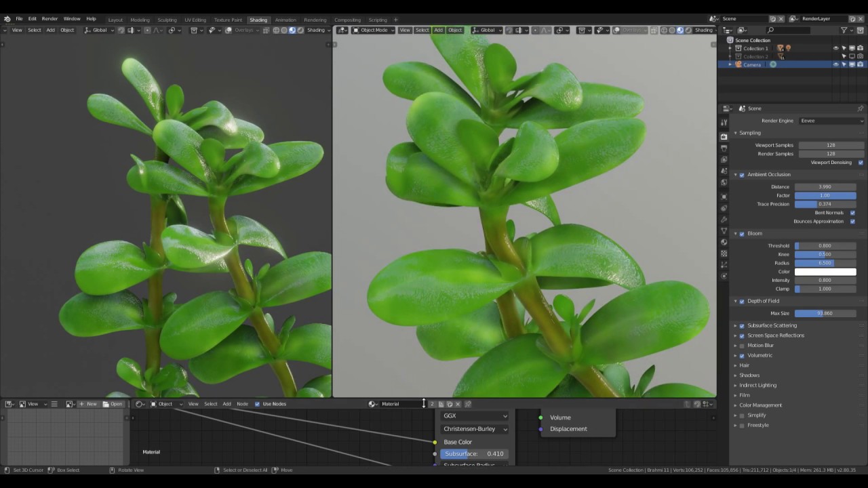Click Open folder icon in image editor

[106, 404]
